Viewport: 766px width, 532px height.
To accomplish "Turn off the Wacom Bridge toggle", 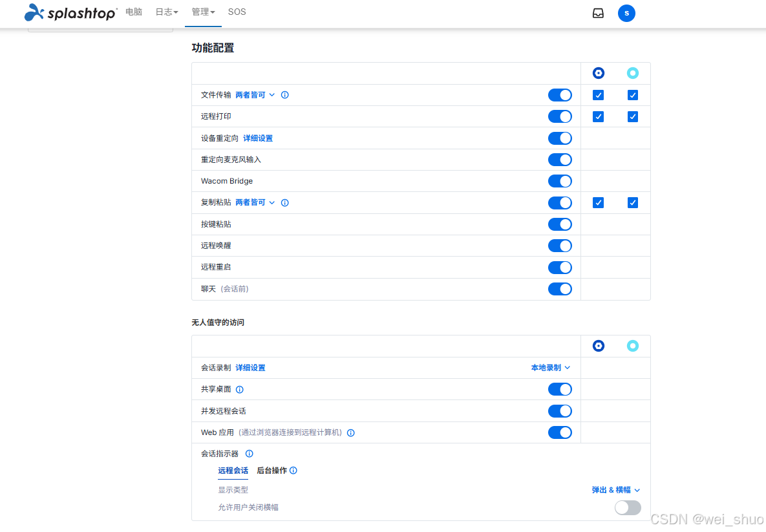I will click(x=560, y=181).
